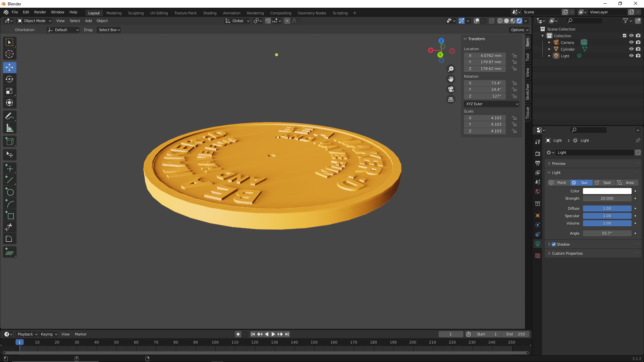This screenshot has height=362, width=644.
Task: Expand the Custom Properties panel
Action: click(x=567, y=253)
